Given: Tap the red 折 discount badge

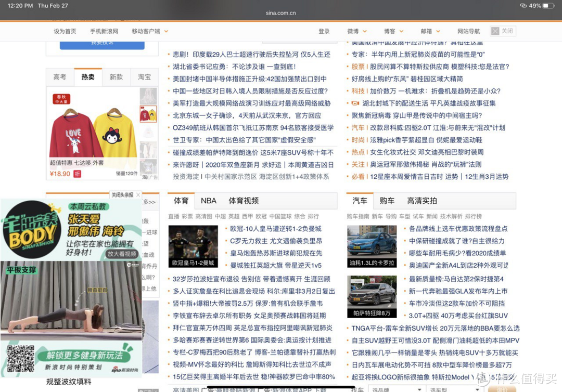Looking at the screenshot, I should (77, 174).
